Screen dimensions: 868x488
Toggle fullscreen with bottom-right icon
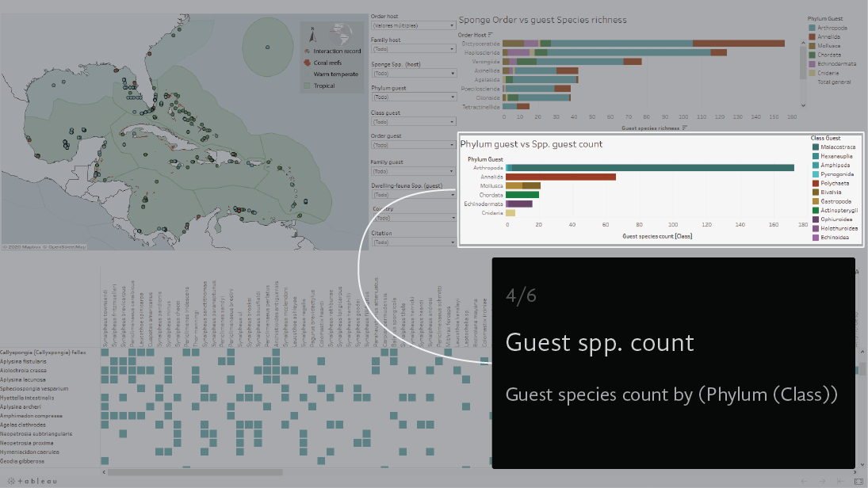click(x=858, y=481)
